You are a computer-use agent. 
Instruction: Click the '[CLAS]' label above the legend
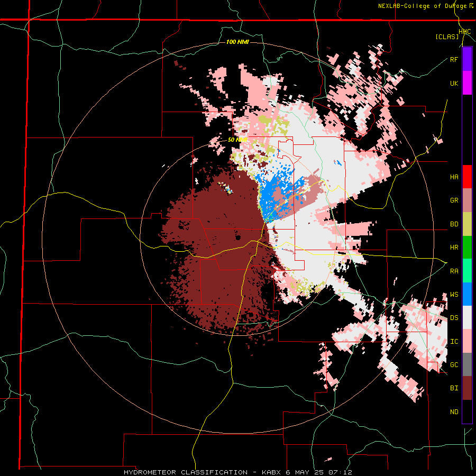click(447, 36)
